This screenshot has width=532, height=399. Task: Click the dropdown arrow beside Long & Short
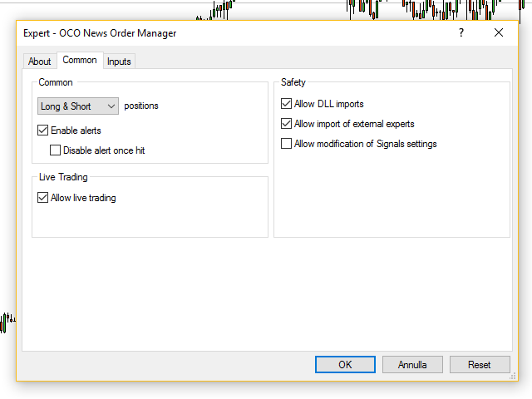111,106
